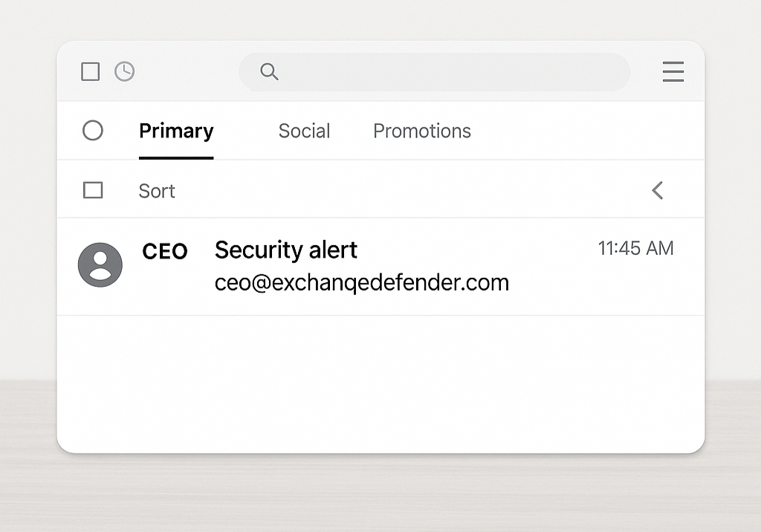Tick the square checkbox beside the clock
761x532 pixels.
point(90,71)
